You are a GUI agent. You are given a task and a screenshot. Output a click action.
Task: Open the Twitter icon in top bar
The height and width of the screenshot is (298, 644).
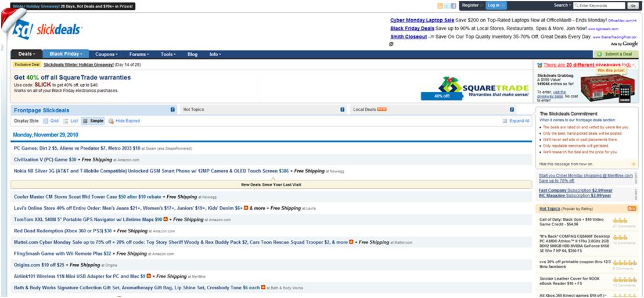447,6
